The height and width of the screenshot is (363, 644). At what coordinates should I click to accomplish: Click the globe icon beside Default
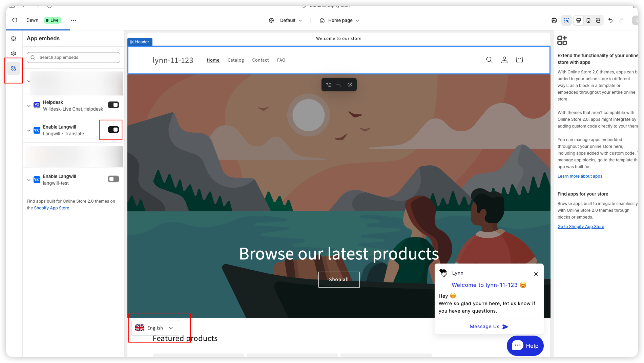(x=271, y=20)
